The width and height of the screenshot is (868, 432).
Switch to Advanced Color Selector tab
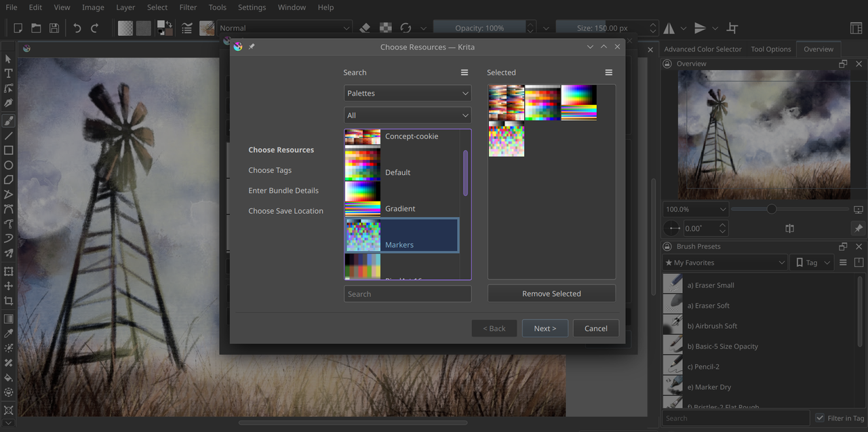click(x=703, y=50)
